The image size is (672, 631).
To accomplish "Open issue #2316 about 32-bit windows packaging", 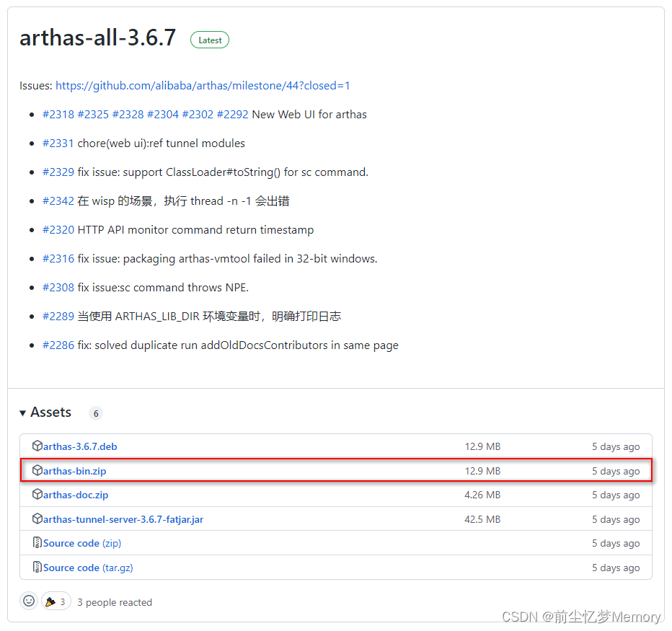I will coord(58,258).
